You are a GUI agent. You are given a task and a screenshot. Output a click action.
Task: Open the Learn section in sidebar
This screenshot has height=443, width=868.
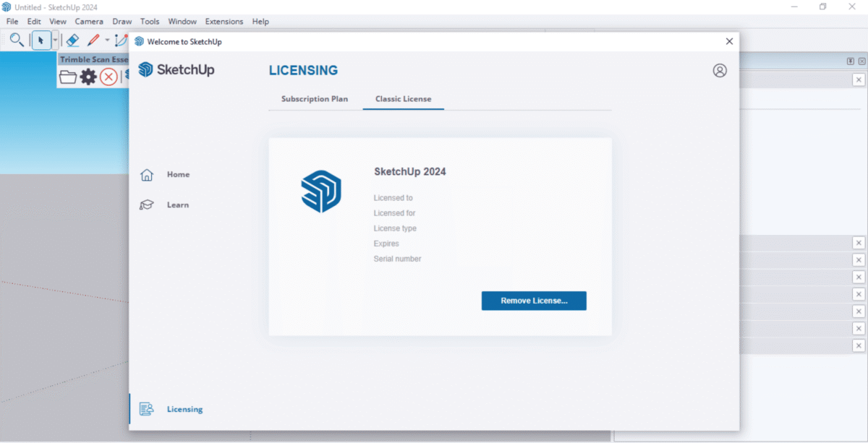(x=177, y=205)
